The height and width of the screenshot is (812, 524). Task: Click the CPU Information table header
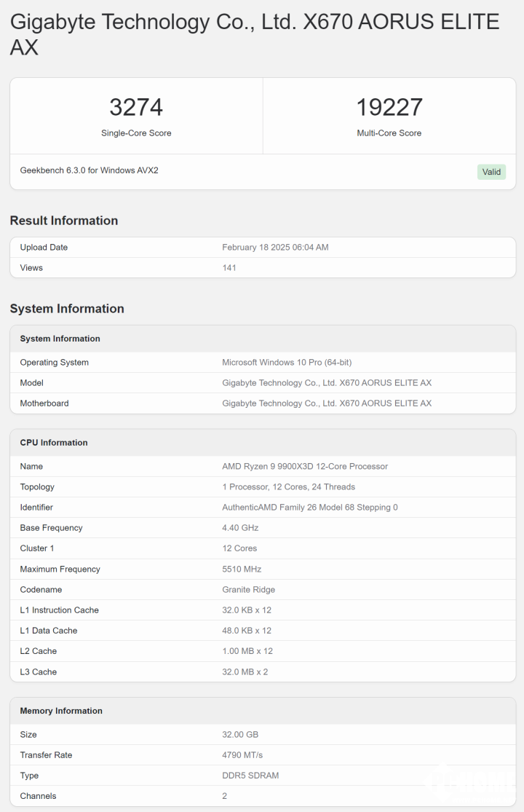tap(54, 443)
